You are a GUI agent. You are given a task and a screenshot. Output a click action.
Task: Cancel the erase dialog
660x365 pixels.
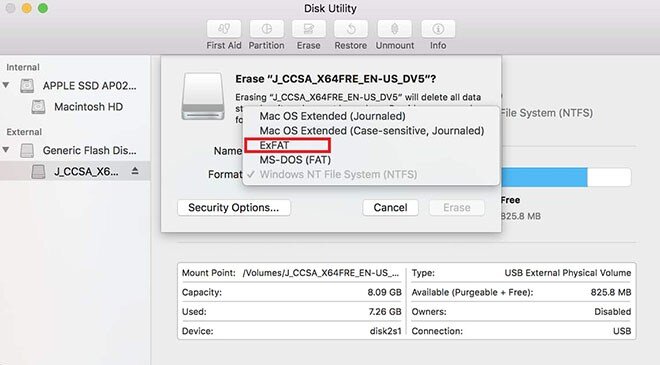coord(390,208)
